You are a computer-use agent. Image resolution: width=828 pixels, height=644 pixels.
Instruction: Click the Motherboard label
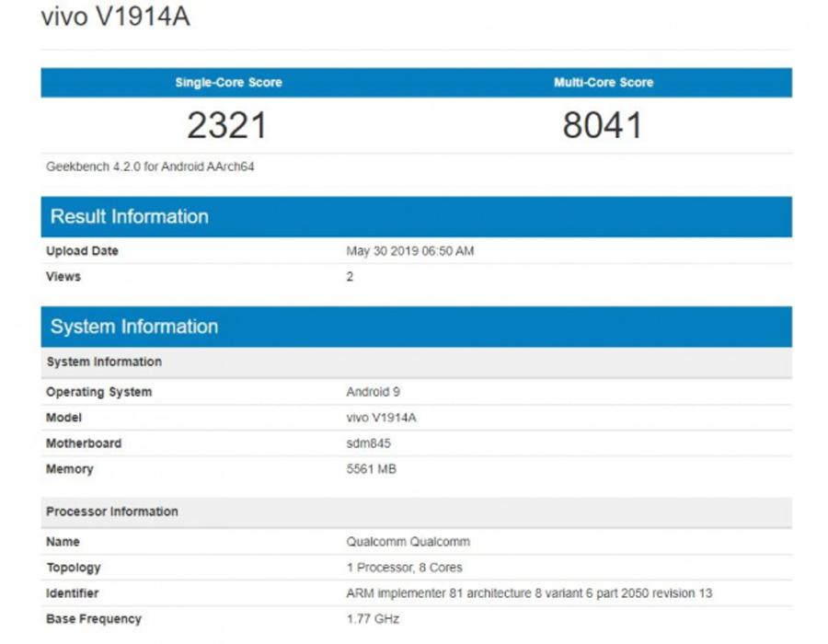(84, 443)
